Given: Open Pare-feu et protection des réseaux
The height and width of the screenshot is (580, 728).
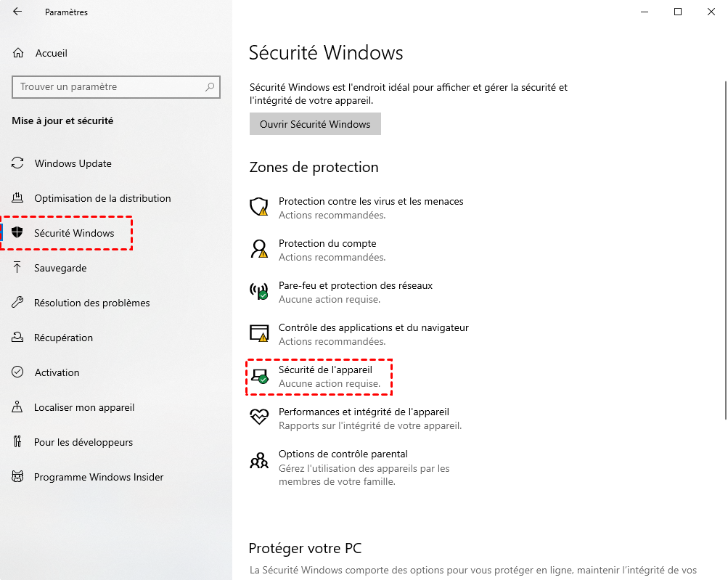Looking at the screenshot, I should (355, 285).
